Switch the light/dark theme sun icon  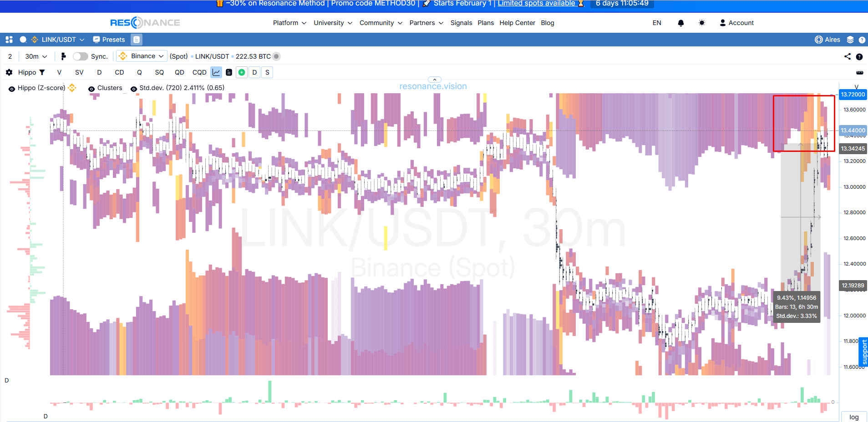tap(701, 23)
